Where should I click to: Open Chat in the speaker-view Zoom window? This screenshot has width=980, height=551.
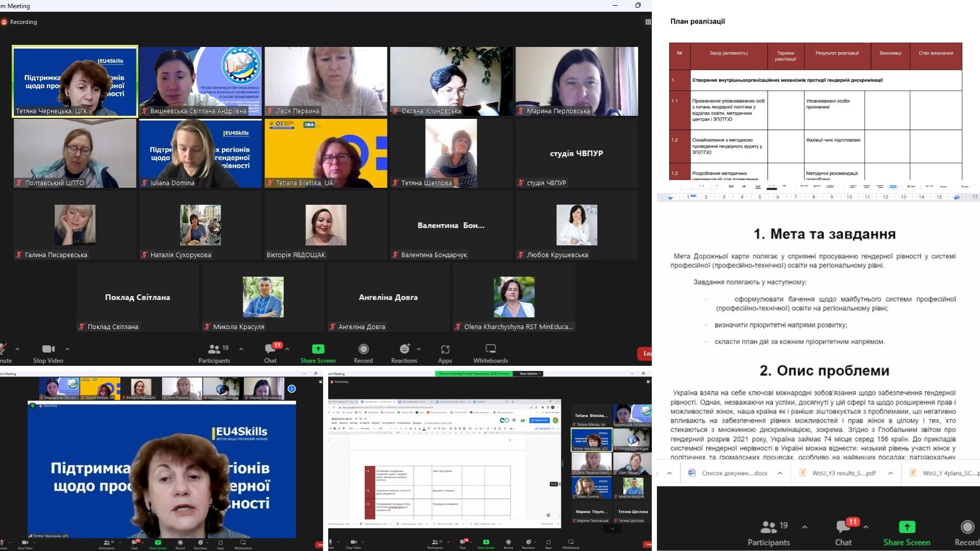[135, 544]
